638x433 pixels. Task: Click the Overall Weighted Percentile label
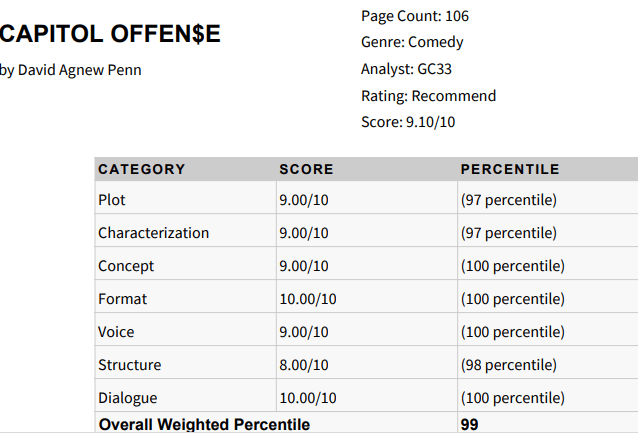click(x=204, y=424)
